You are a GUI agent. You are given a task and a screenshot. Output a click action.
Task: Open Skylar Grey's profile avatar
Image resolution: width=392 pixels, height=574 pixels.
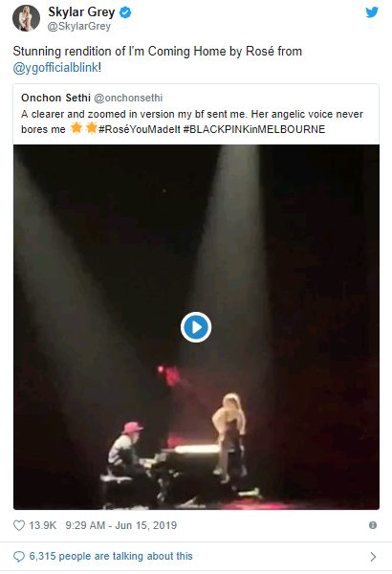coord(26,18)
